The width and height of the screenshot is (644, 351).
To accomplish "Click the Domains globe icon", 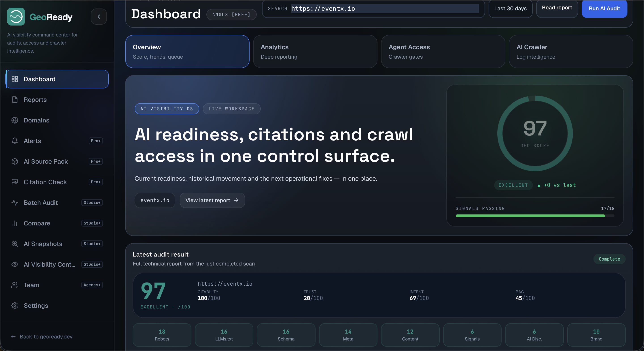I will (15, 120).
